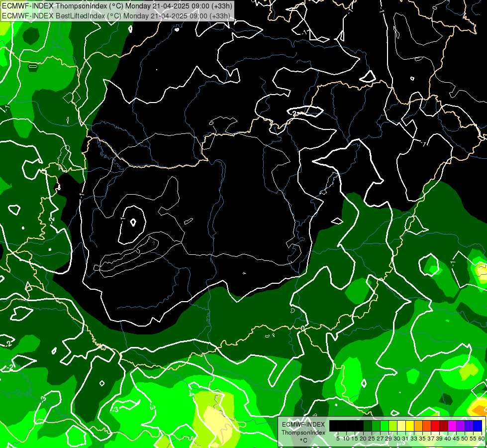
Task: Click legend tick label 37
Action: point(431,439)
